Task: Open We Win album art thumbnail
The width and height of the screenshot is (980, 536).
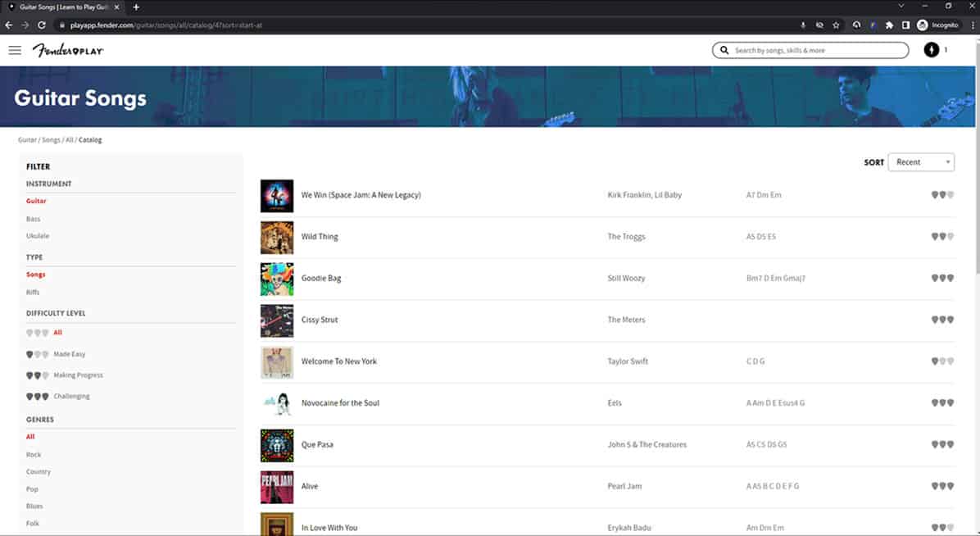Action: [x=277, y=196]
